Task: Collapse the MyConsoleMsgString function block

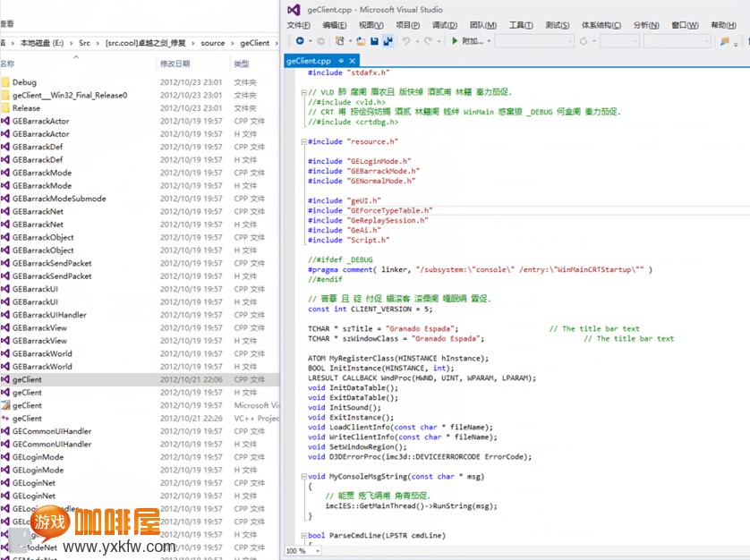Action: 302,477
